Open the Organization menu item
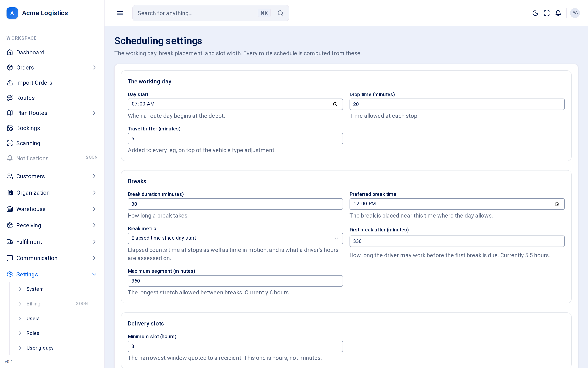588x368 pixels. tap(52, 193)
